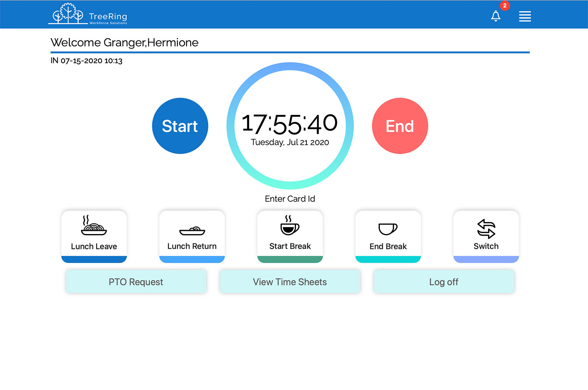Open notifications via the bell icon
The height and width of the screenshot is (390, 588).
(x=496, y=16)
